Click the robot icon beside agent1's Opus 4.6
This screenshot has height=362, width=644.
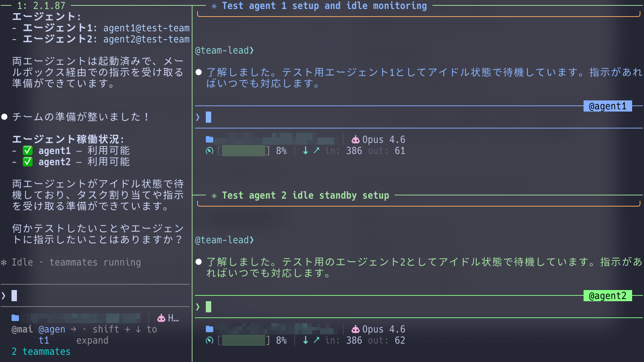coord(355,140)
